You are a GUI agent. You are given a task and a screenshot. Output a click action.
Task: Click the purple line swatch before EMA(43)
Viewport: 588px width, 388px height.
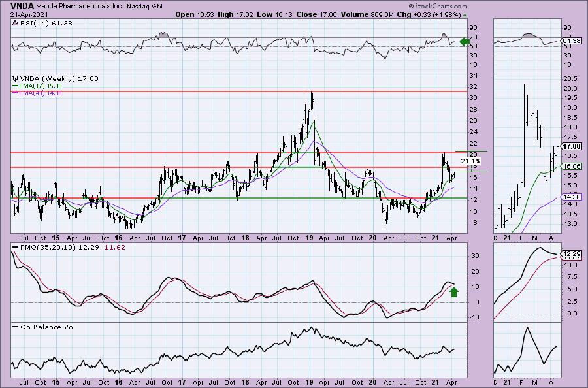point(16,93)
